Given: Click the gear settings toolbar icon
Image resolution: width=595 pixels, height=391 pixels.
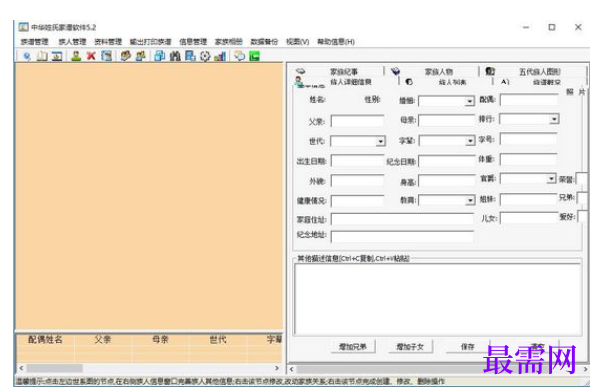Looking at the screenshot, I should [x=205, y=57].
